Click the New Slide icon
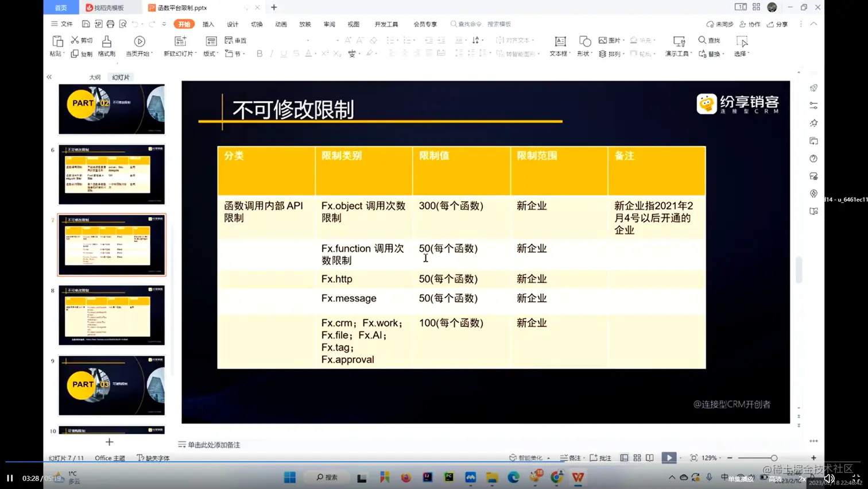Screen dimensions: 868x489 pos(180,41)
